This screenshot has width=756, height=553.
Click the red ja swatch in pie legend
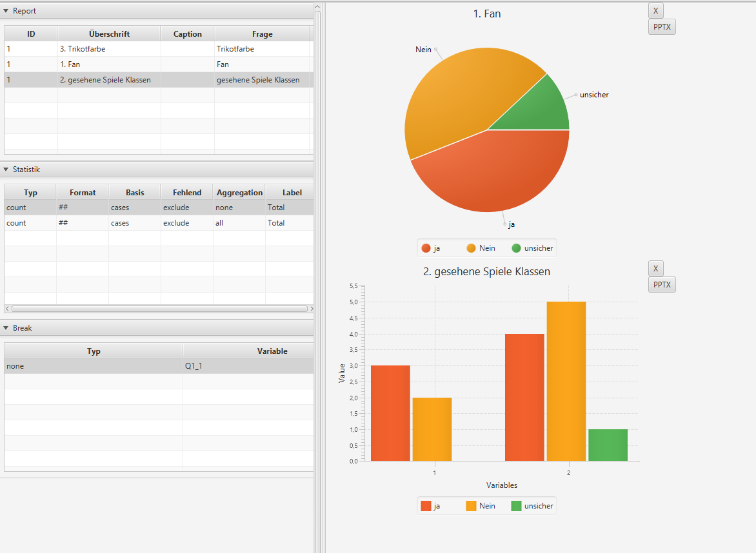(x=426, y=248)
